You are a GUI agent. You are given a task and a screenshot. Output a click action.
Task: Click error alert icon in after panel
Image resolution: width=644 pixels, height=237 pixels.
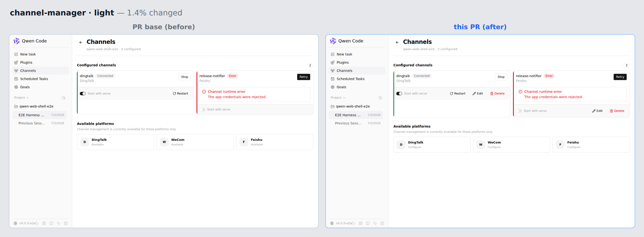pos(520,92)
